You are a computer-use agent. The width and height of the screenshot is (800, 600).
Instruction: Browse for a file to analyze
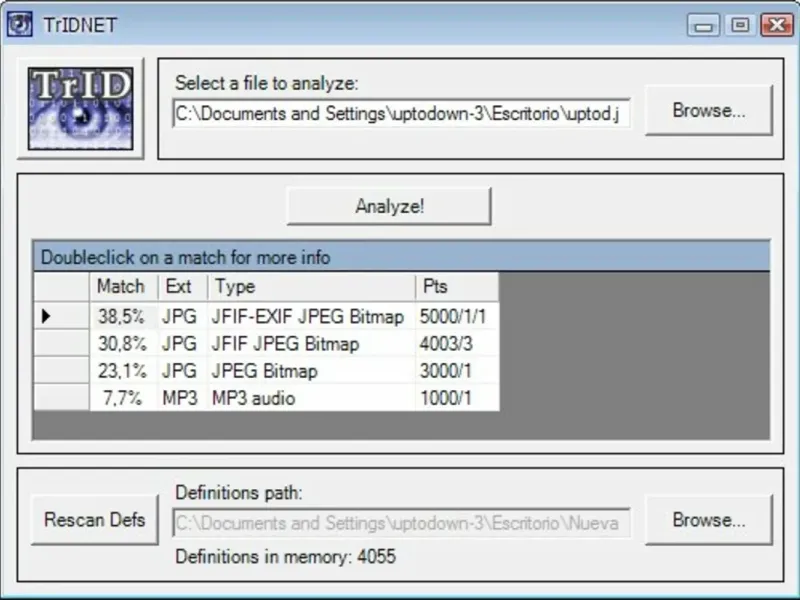coord(709,110)
